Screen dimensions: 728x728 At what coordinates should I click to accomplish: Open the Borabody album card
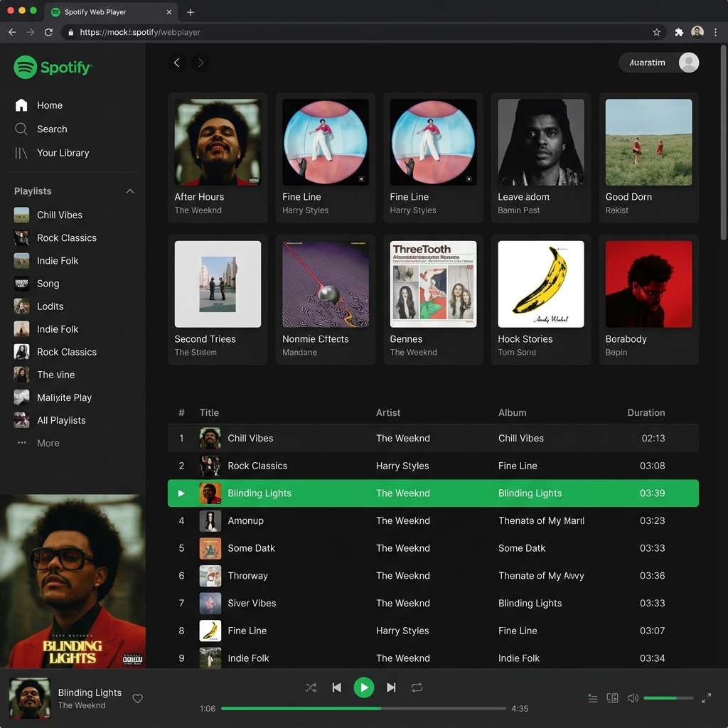[648, 299]
